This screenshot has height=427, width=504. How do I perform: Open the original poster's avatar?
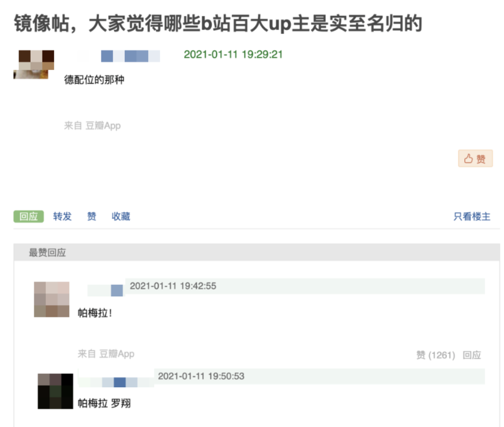click(x=34, y=64)
